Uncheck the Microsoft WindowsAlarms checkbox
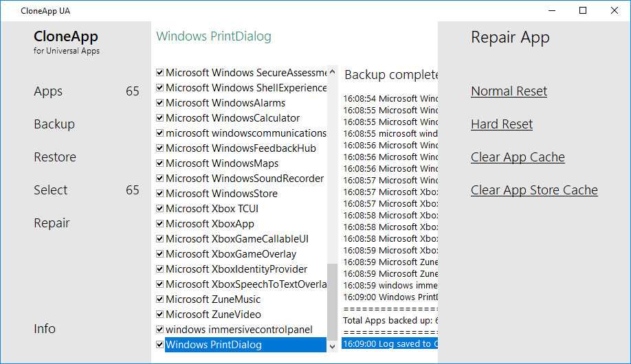Image resolution: width=631 pixels, height=364 pixels. pos(160,103)
